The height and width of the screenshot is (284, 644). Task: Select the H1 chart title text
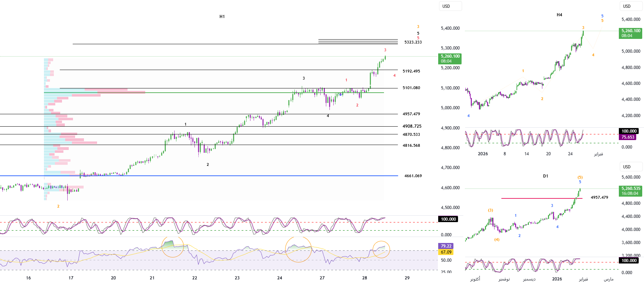point(222,17)
